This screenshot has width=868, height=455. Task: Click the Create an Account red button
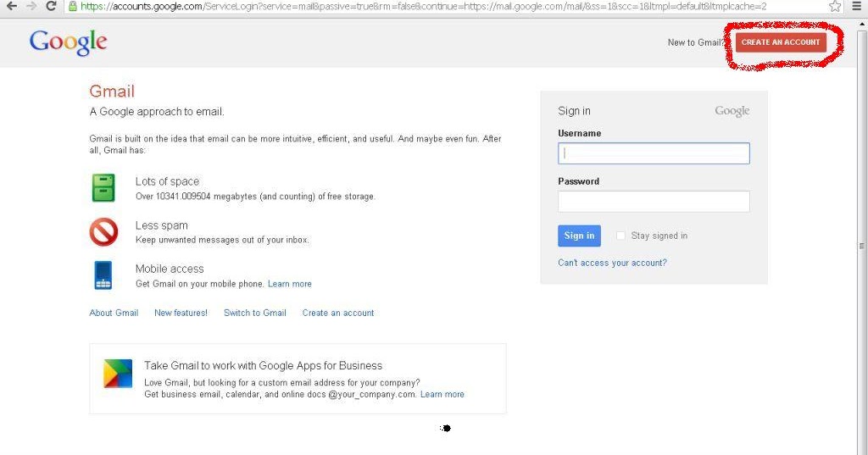click(781, 42)
